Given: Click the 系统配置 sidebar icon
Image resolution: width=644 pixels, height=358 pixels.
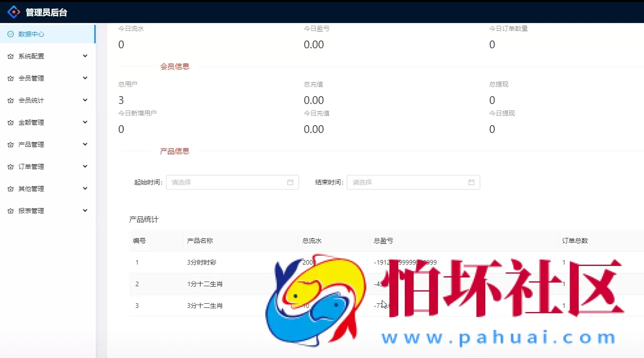Looking at the screenshot, I should click(x=10, y=56).
